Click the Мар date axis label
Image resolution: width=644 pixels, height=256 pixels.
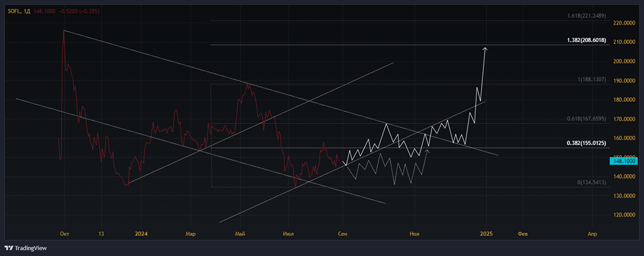[190, 234]
